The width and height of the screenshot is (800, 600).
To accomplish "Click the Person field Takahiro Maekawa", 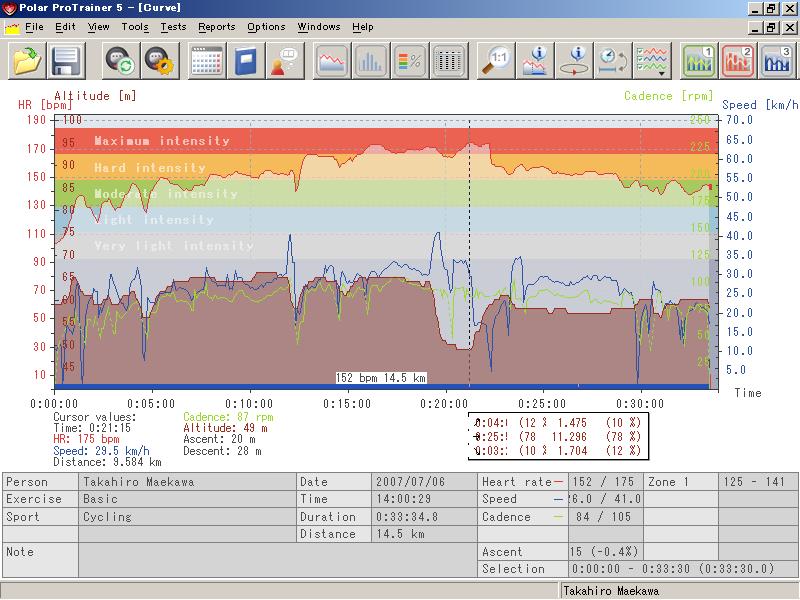I will [x=187, y=482].
